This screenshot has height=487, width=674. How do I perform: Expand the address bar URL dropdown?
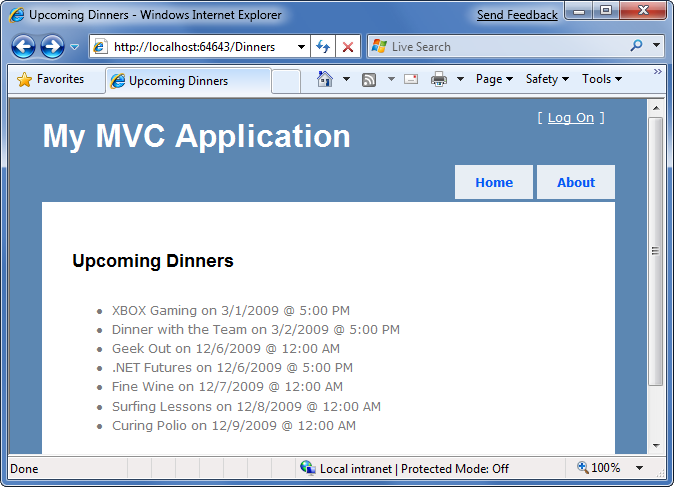301,47
